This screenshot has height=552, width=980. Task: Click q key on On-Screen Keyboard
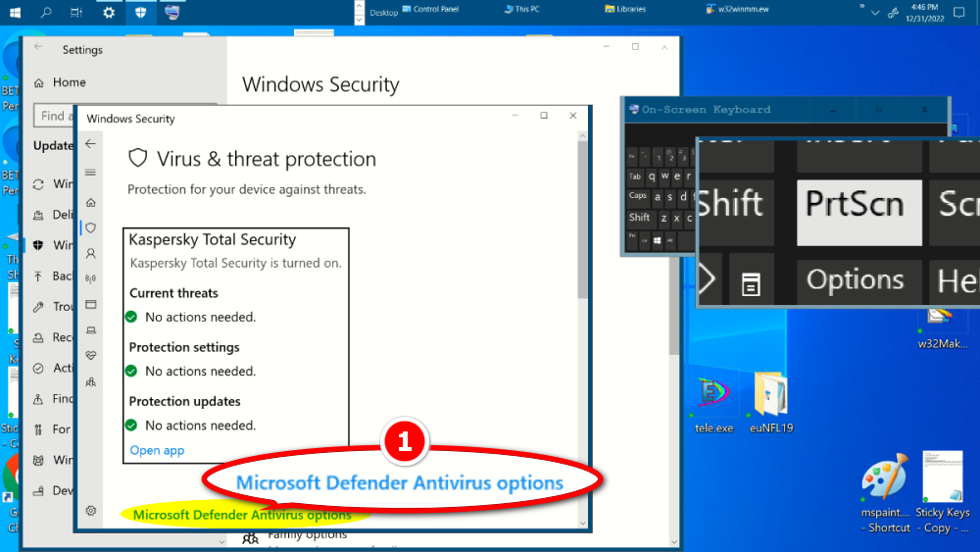[652, 176]
